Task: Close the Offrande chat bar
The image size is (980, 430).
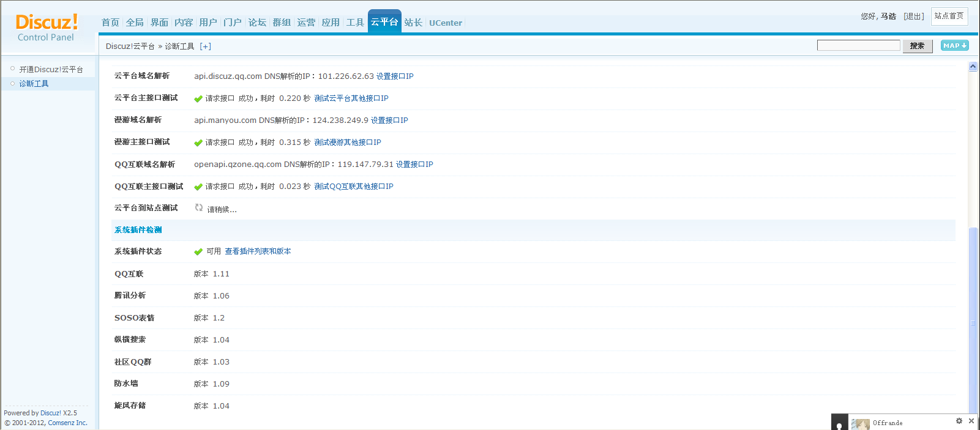Action: 971,421
